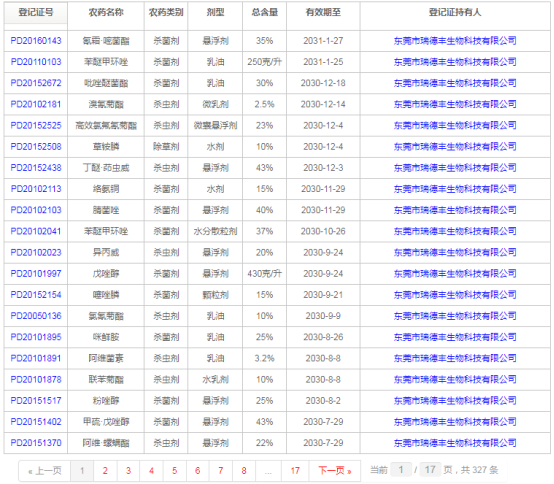Select the 水乳剂 formulation cell
Viewport: 554px width, 484px height.
pyautogui.click(x=215, y=379)
